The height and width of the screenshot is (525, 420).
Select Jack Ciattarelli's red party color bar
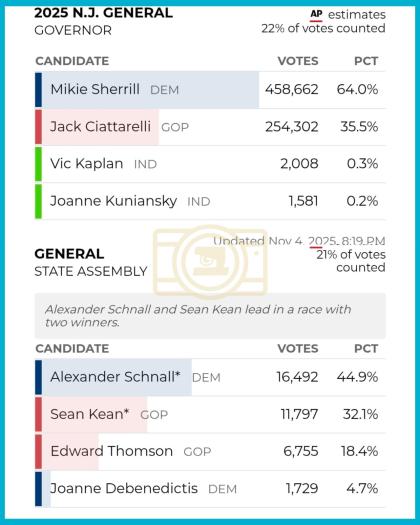point(39,127)
